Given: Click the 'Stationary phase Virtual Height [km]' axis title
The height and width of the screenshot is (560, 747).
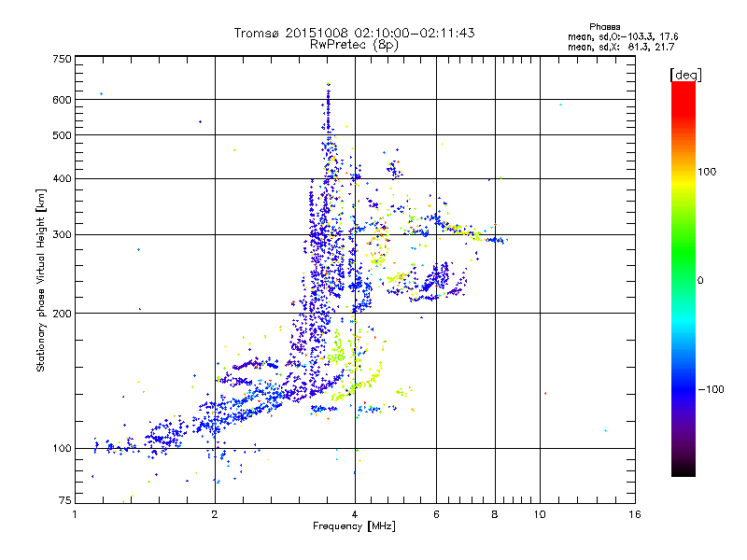Looking at the screenshot, I should (40, 281).
